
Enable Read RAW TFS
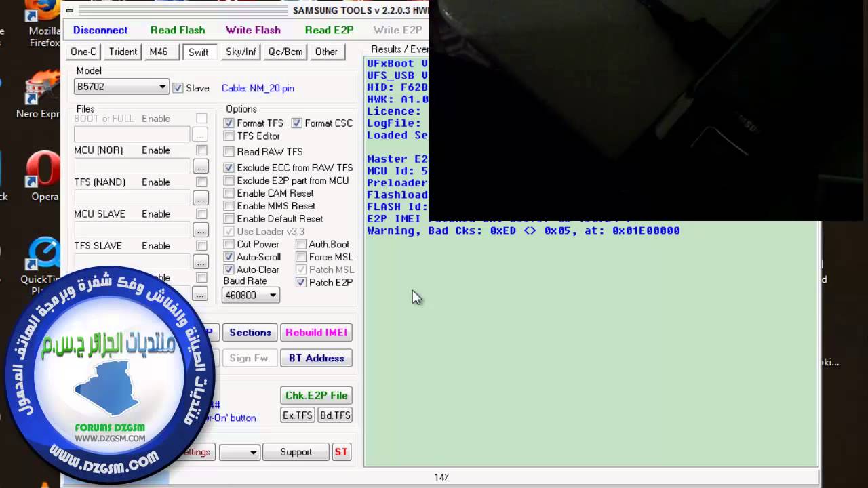click(x=229, y=152)
